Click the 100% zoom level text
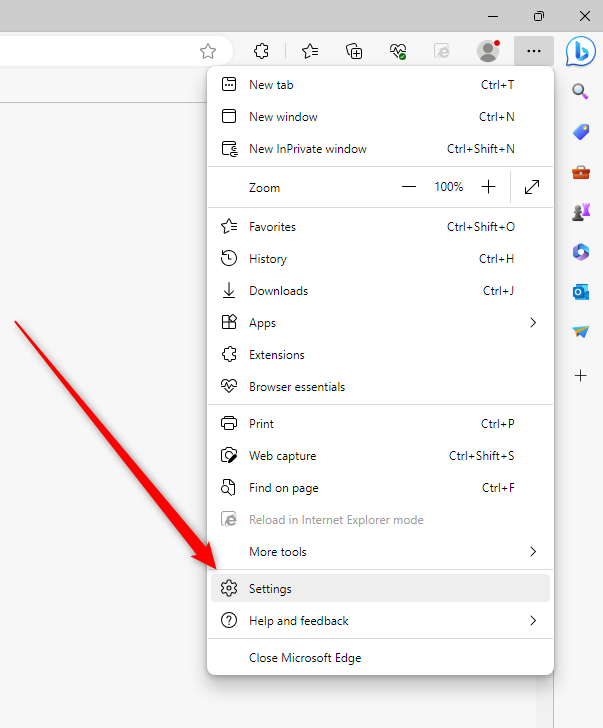 [448, 187]
